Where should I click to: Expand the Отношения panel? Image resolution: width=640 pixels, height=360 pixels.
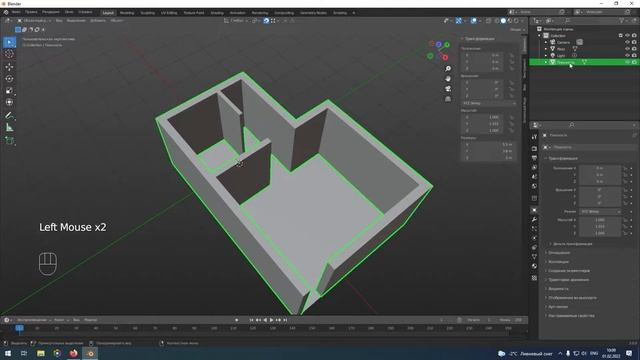pos(559,253)
